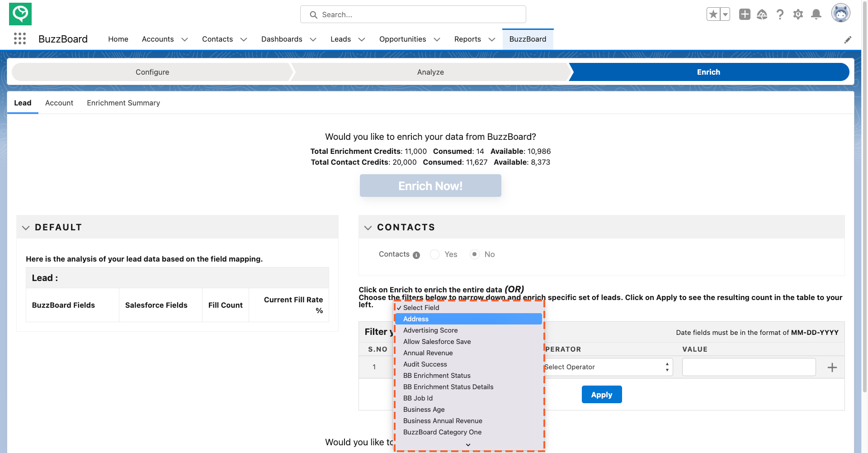Choose the checked Select Field option

click(468, 308)
